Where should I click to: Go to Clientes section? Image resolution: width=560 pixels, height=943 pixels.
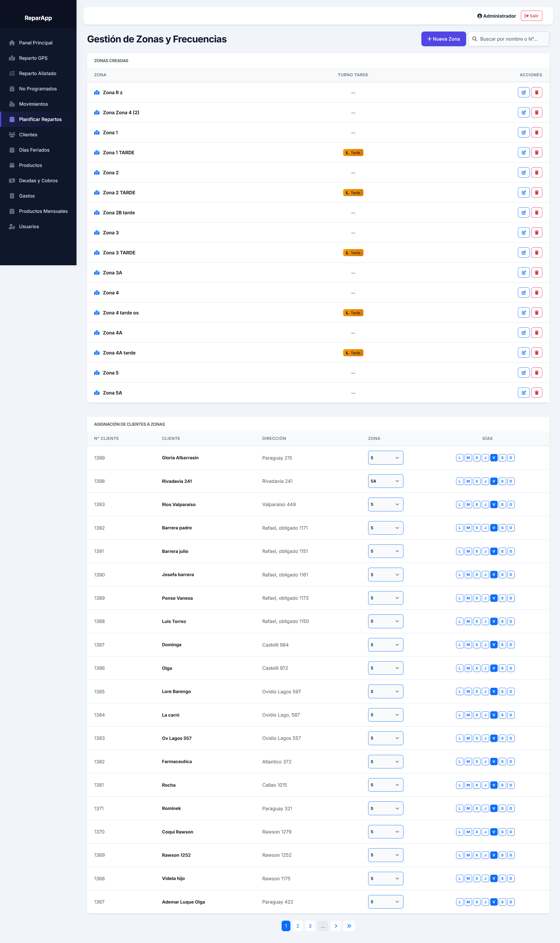pos(38,135)
